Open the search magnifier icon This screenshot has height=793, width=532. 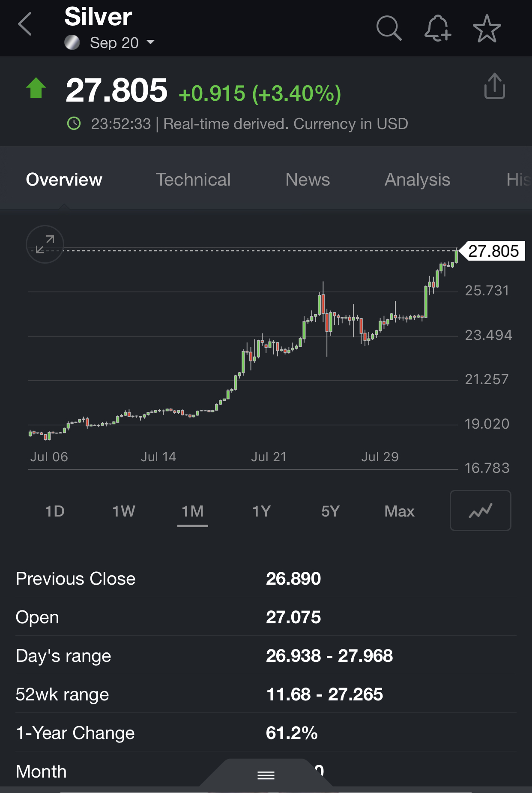click(x=389, y=28)
